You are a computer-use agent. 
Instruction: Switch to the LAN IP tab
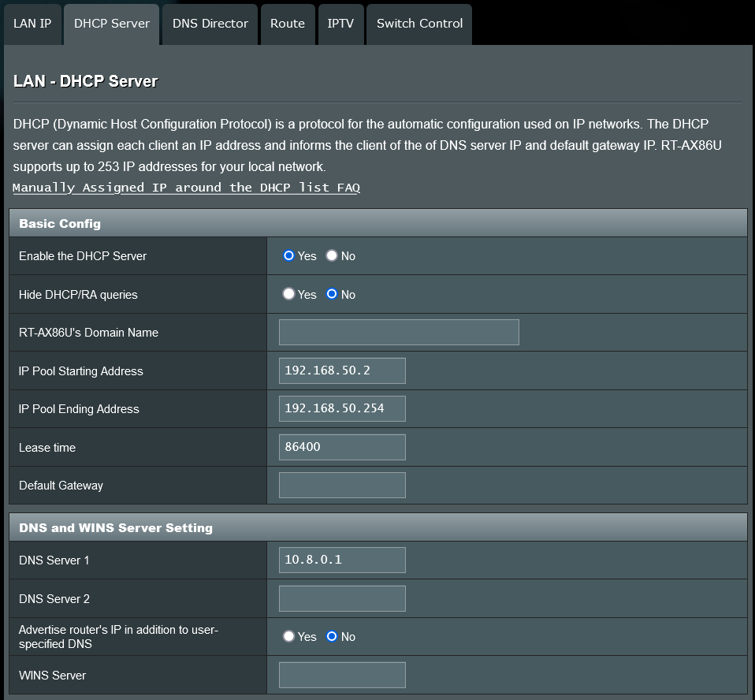click(32, 24)
